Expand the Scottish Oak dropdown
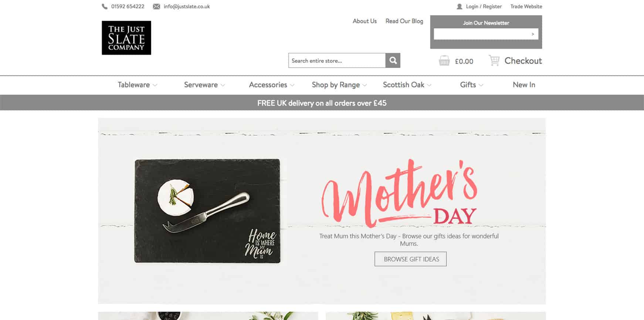 click(407, 85)
